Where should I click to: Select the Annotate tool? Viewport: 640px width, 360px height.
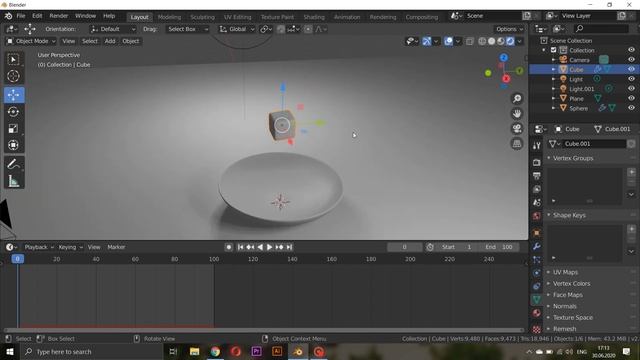[x=13, y=164]
